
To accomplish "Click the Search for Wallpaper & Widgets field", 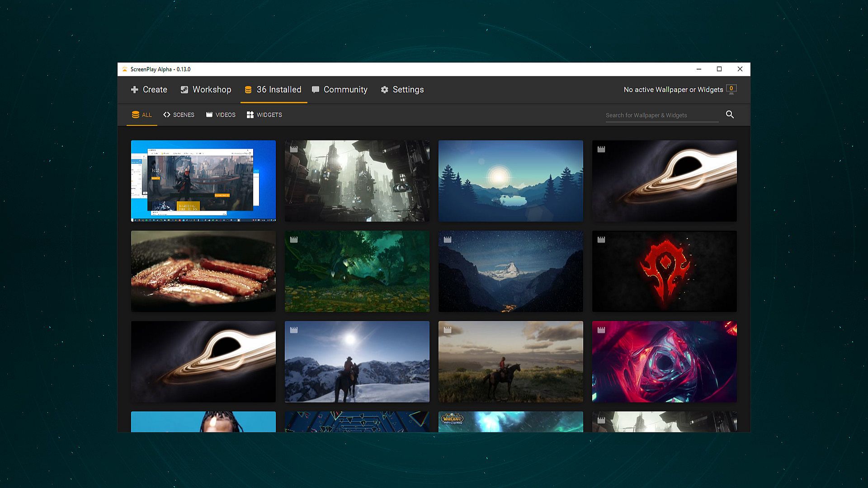I will point(661,115).
